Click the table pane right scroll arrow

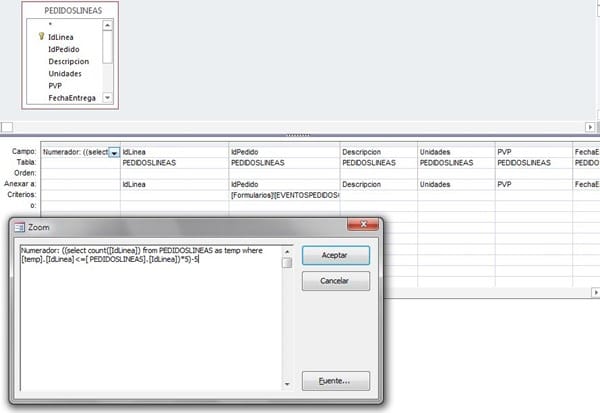pos(590,127)
